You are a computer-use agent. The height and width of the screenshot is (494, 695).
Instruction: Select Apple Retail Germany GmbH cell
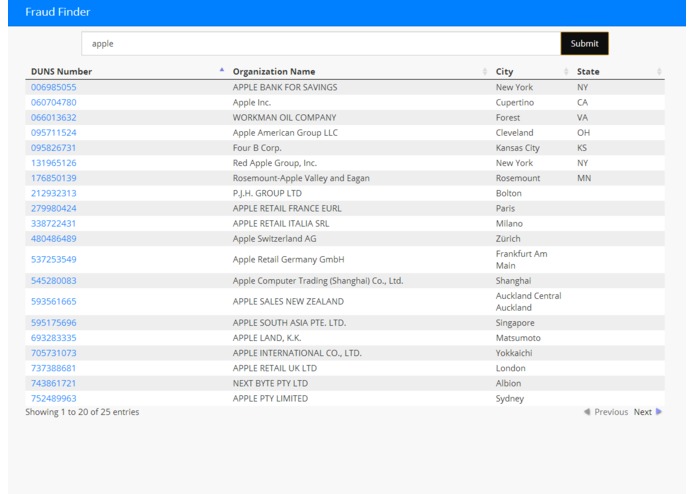tap(289, 259)
